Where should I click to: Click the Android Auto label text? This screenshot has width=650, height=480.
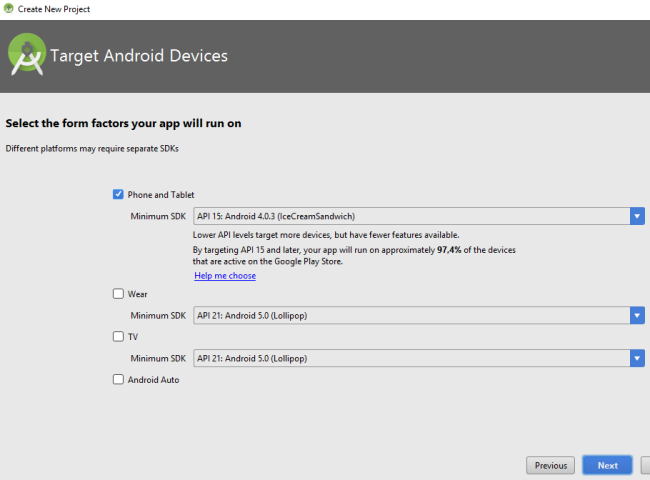[x=153, y=380]
